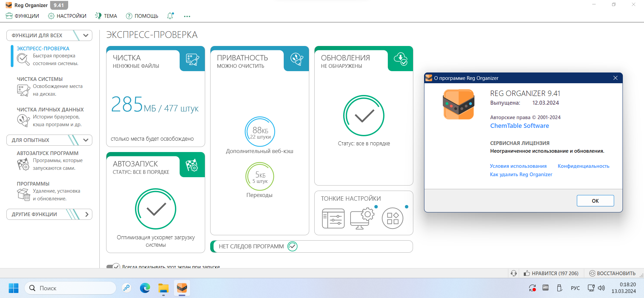
Task: Open ПРОГРАММЫ from the sidebar
Action: tap(33, 184)
